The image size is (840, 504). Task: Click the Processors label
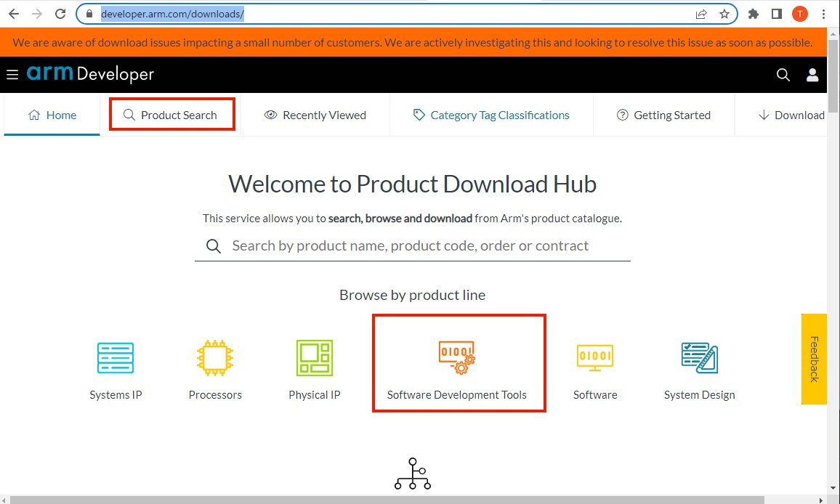(215, 395)
